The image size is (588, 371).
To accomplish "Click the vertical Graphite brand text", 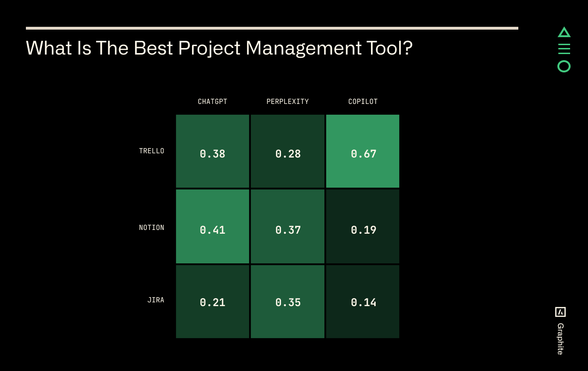I will tap(560, 339).
